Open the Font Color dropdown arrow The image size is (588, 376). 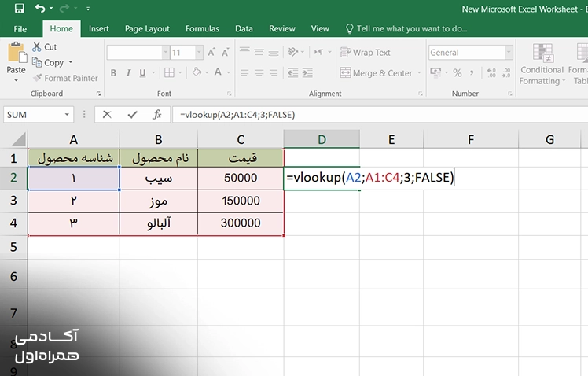pyautogui.click(x=229, y=72)
